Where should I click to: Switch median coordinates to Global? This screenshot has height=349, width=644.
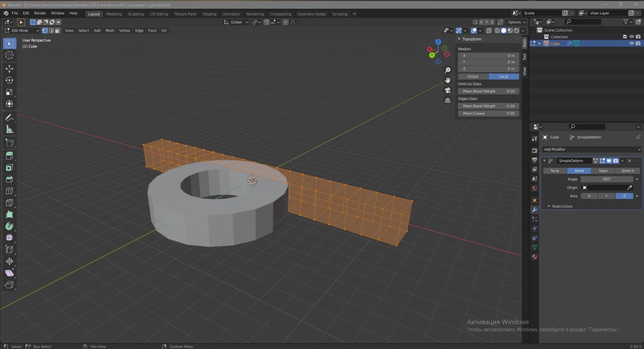473,77
